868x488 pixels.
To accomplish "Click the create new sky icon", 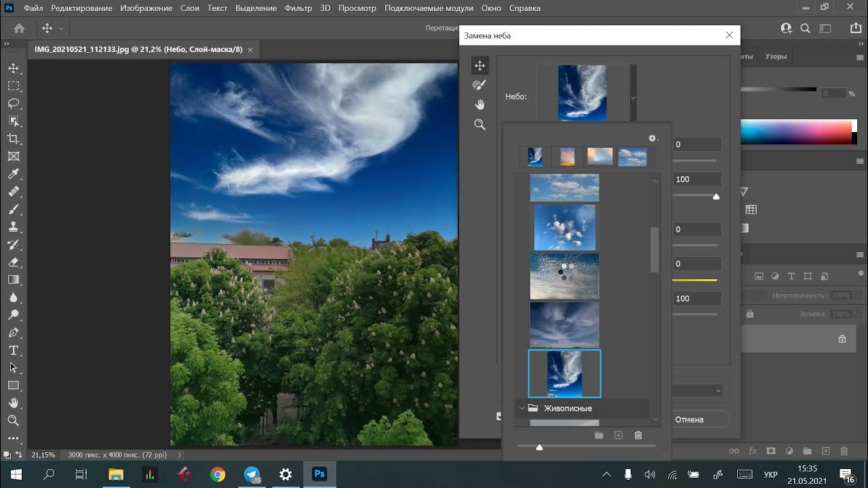I will (x=618, y=435).
